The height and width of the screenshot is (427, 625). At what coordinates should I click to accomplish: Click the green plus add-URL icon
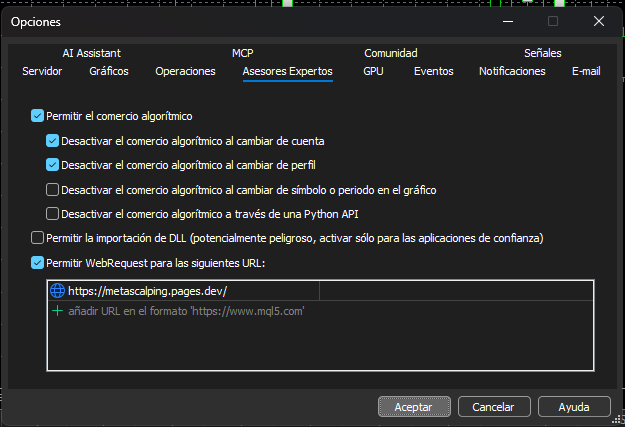(x=58, y=311)
